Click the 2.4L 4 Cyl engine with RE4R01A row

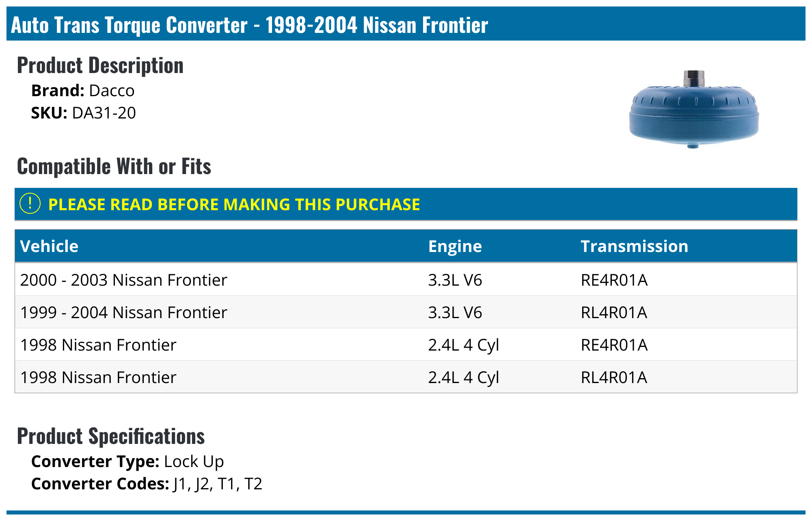(x=463, y=345)
